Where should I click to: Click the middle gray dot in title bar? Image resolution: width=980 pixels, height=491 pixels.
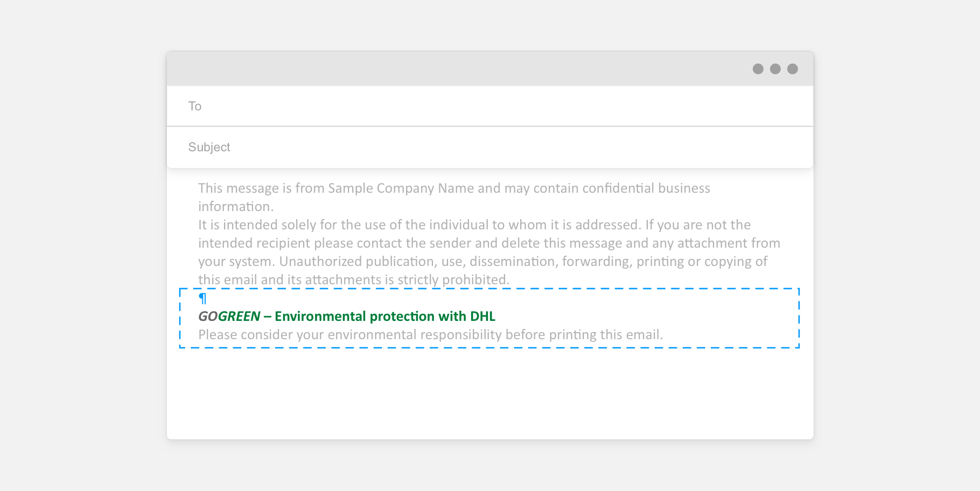point(775,69)
